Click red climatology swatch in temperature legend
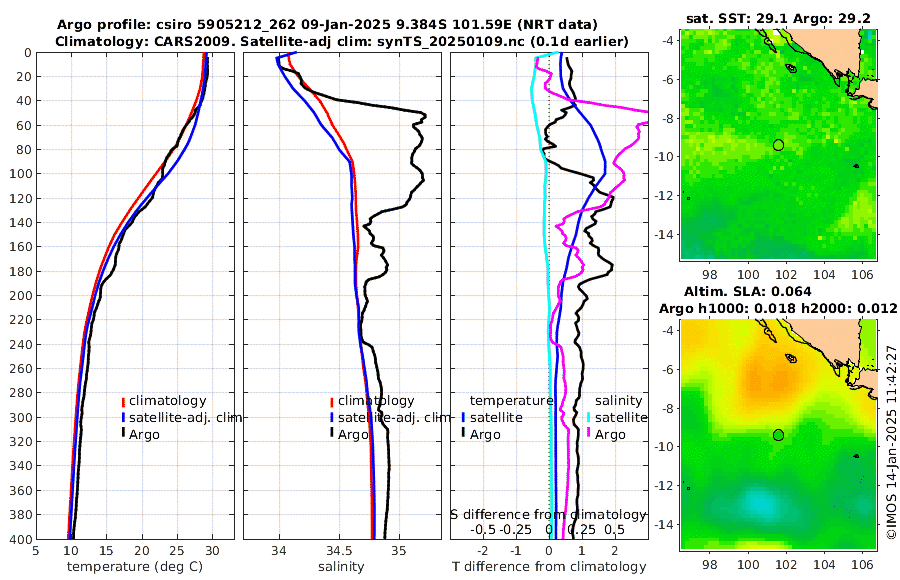Image resolution: width=900 pixels, height=580 pixels. [x=123, y=401]
